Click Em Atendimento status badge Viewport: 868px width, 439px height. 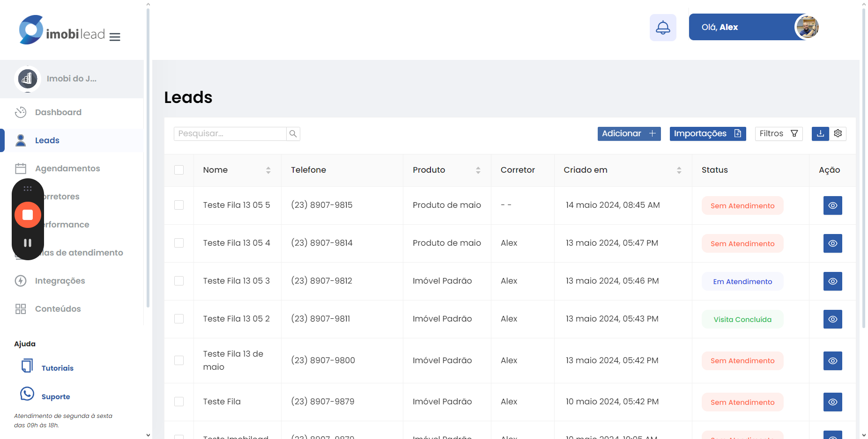coord(742,282)
